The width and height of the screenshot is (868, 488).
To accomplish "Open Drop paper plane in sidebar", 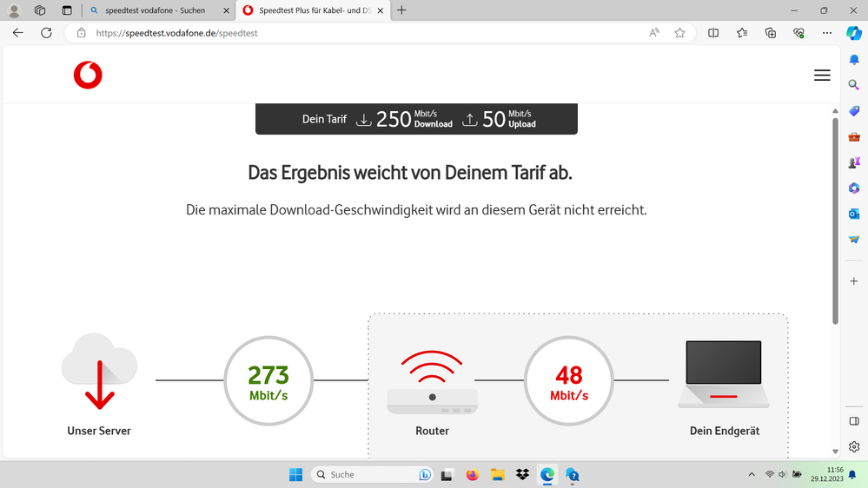I will point(854,240).
